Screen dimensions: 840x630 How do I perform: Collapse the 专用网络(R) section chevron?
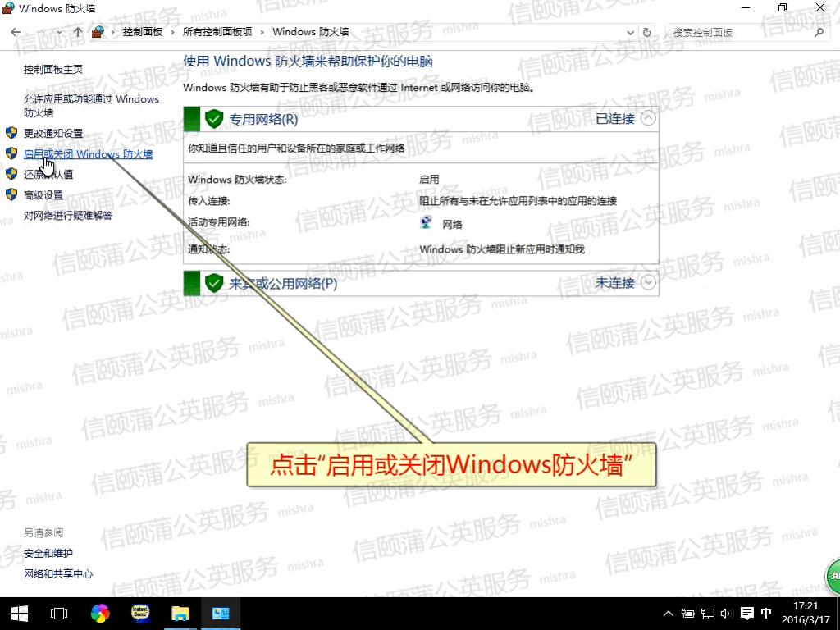(x=648, y=118)
